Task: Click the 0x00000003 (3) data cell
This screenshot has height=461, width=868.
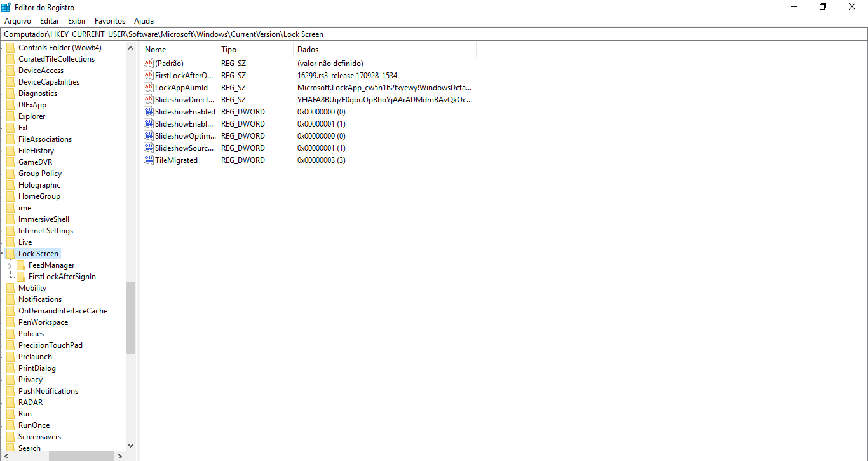Action: tap(322, 160)
